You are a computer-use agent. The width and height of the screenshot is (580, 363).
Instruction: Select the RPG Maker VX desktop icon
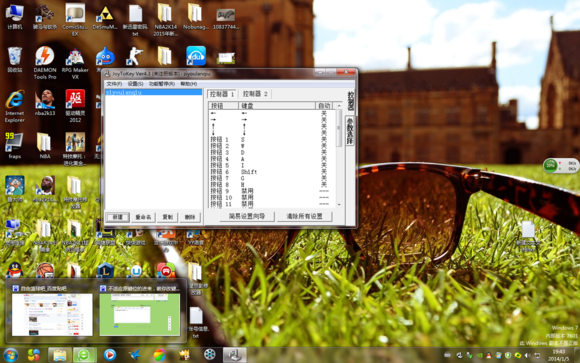coord(75,63)
